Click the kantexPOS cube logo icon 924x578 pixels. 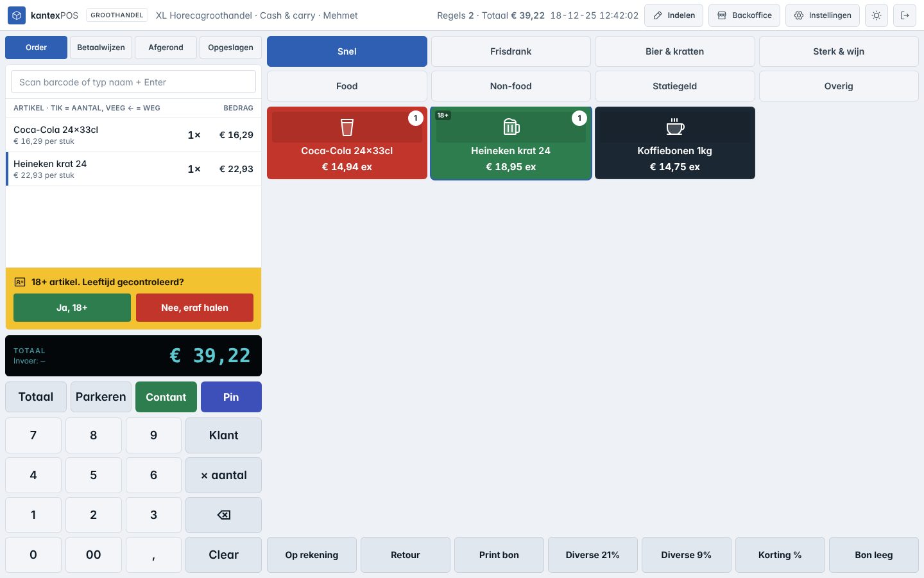point(17,15)
